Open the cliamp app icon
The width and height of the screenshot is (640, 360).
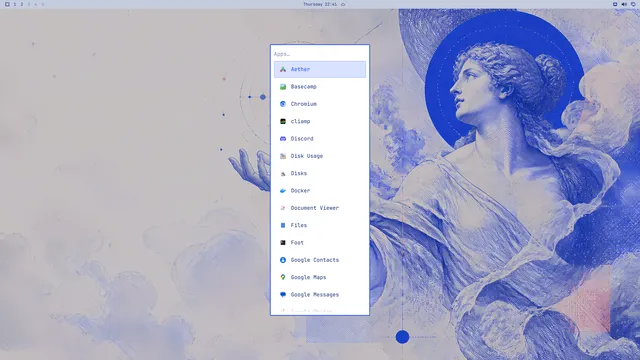click(x=283, y=121)
